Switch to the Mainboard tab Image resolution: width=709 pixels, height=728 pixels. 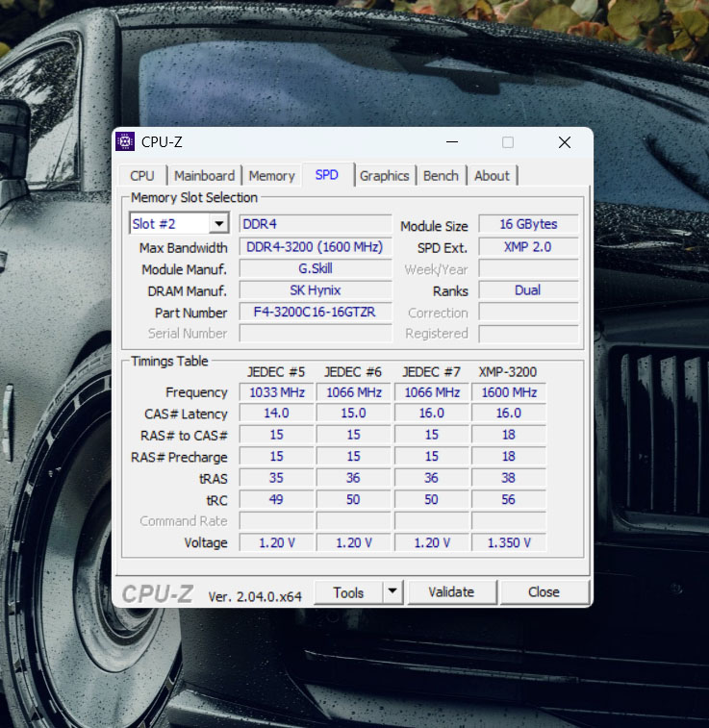coord(204,176)
